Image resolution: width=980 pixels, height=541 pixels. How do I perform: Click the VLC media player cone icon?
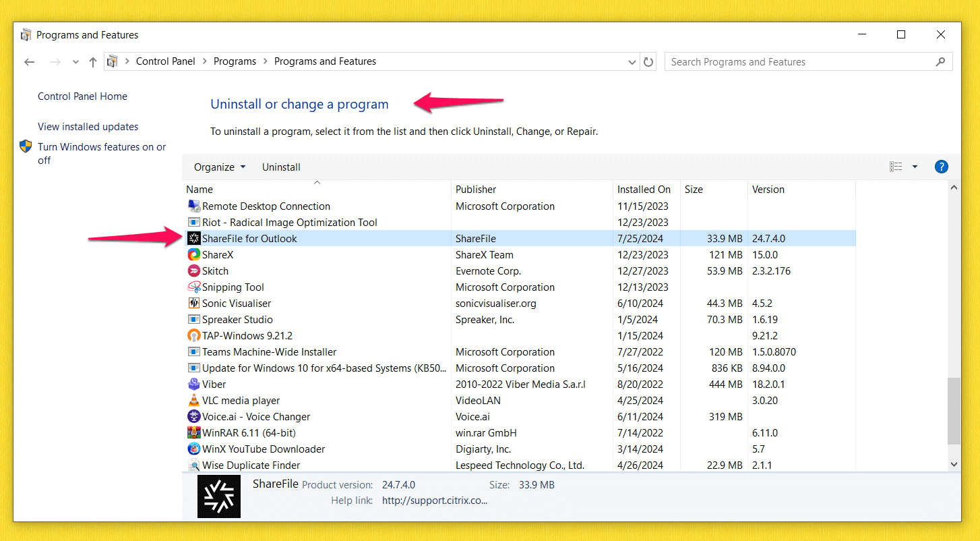click(x=194, y=400)
